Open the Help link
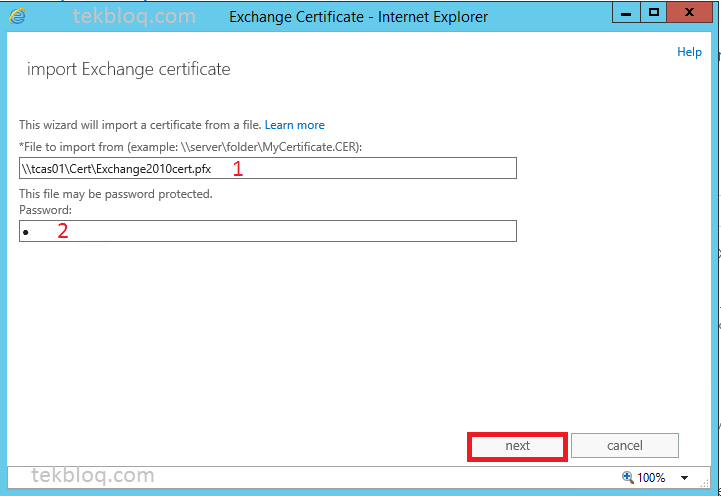Screen dimensions: 721x496 click(689, 52)
